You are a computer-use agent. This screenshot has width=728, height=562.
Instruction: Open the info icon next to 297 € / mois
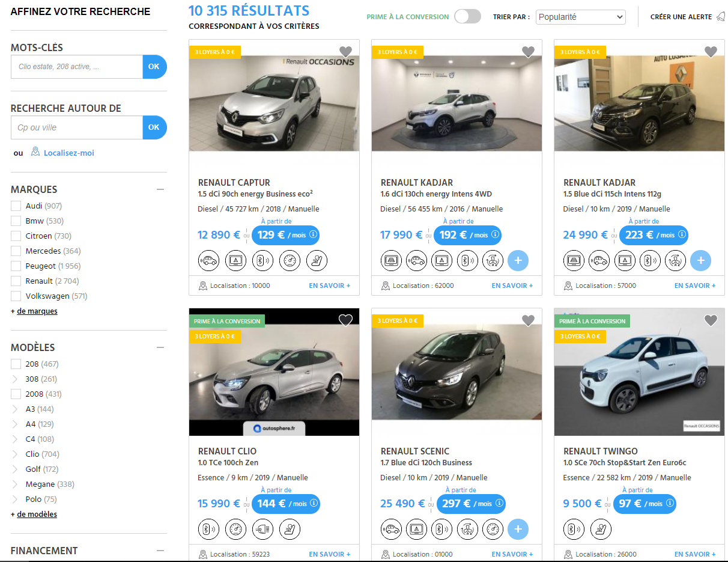[499, 504]
